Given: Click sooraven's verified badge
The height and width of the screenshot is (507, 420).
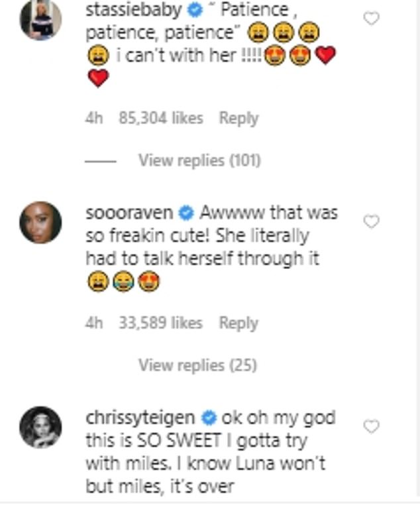Looking at the screenshot, I should [187, 214].
